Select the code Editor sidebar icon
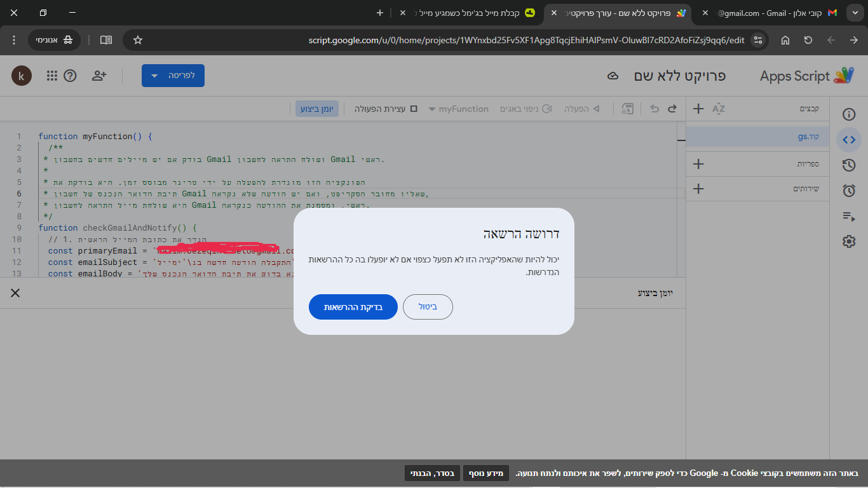 pos(849,140)
